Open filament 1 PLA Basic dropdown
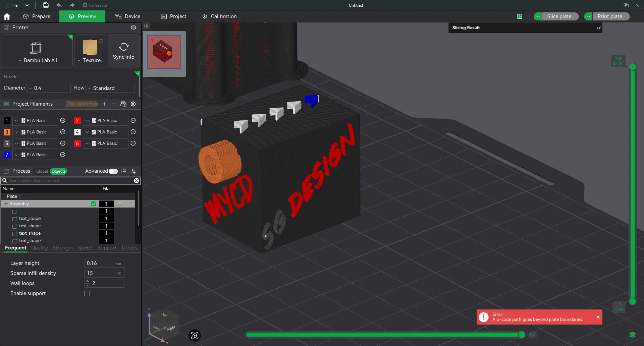The width and height of the screenshot is (644, 346). click(x=35, y=121)
